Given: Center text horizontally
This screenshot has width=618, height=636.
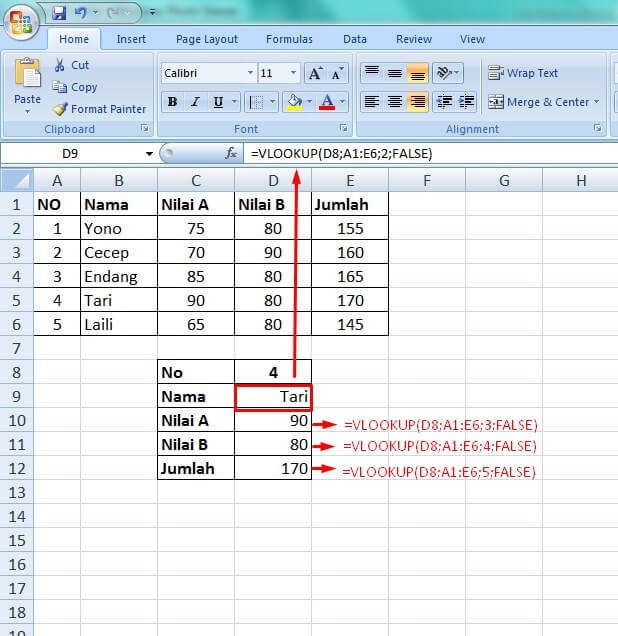Looking at the screenshot, I should click(395, 101).
